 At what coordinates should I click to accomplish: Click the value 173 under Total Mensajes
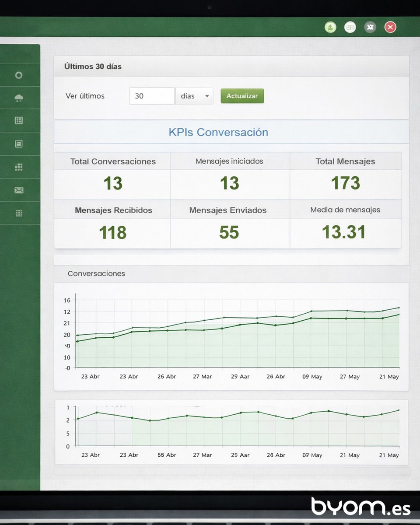[345, 183]
